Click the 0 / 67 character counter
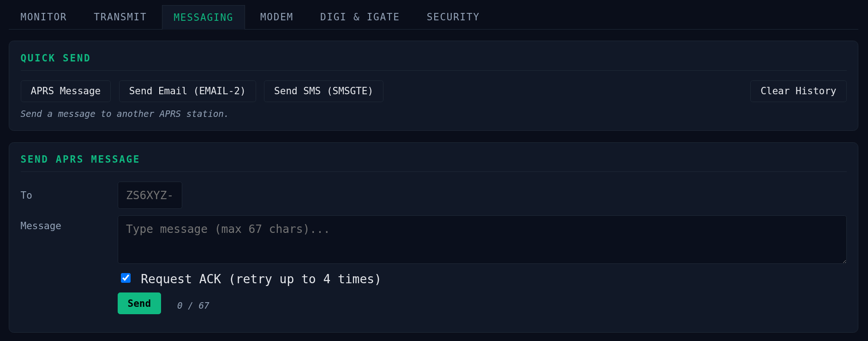 click(193, 306)
